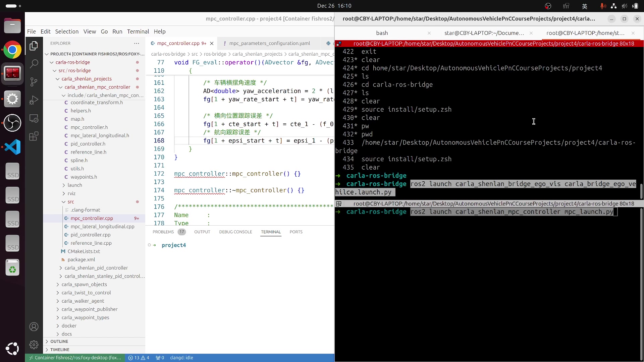Open the Remote Explorer view
The width and height of the screenshot is (644, 362).
click(34, 118)
